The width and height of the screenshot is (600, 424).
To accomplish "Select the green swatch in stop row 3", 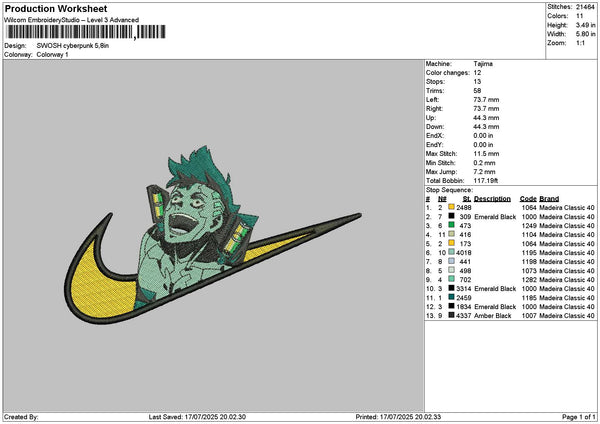I will (x=452, y=225).
